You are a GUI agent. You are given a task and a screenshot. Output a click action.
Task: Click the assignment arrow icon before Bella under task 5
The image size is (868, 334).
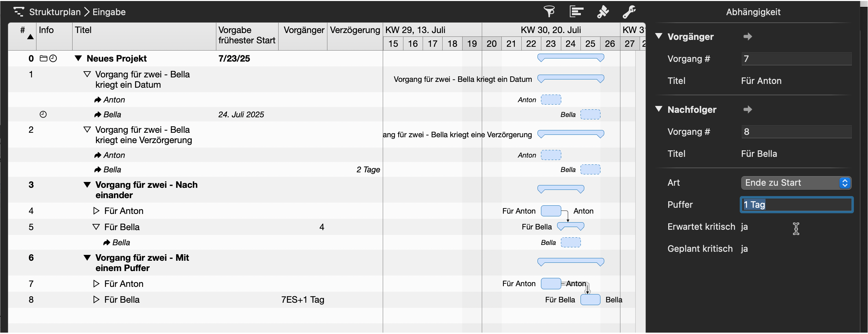pyautogui.click(x=107, y=243)
